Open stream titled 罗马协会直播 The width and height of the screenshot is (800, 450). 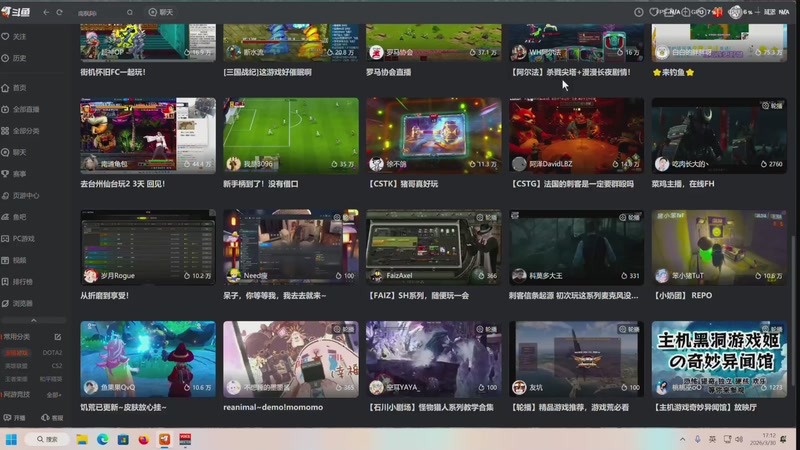(x=388, y=72)
